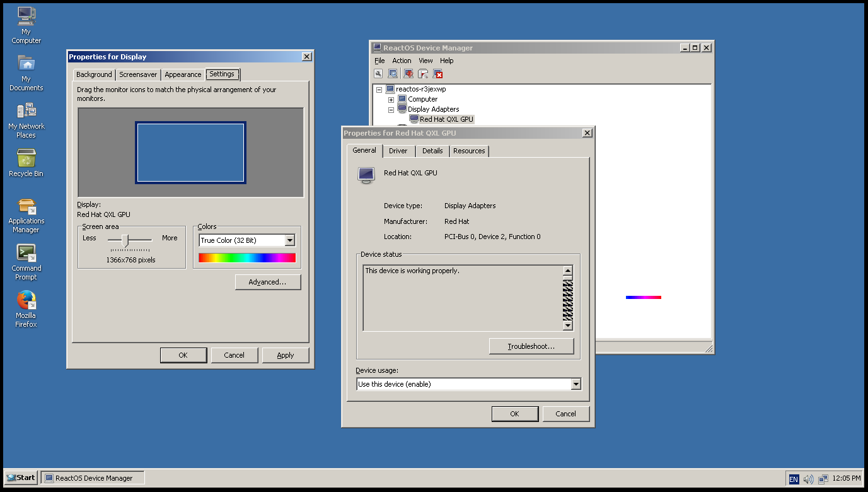Click the Update driver toolbar icon
This screenshot has height=492, width=868.
click(x=408, y=74)
